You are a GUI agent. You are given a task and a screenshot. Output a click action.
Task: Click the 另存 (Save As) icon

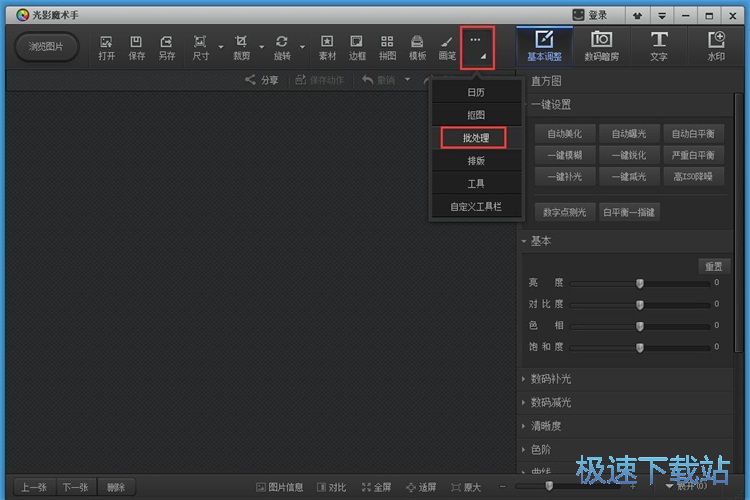(x=166, y=42)
